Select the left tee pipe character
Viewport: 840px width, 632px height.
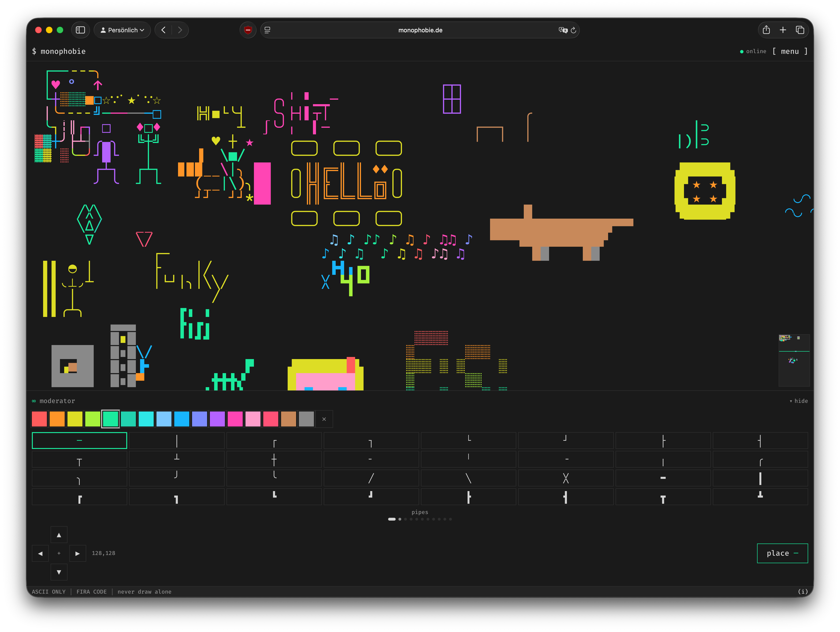click(x=663, y=440)
